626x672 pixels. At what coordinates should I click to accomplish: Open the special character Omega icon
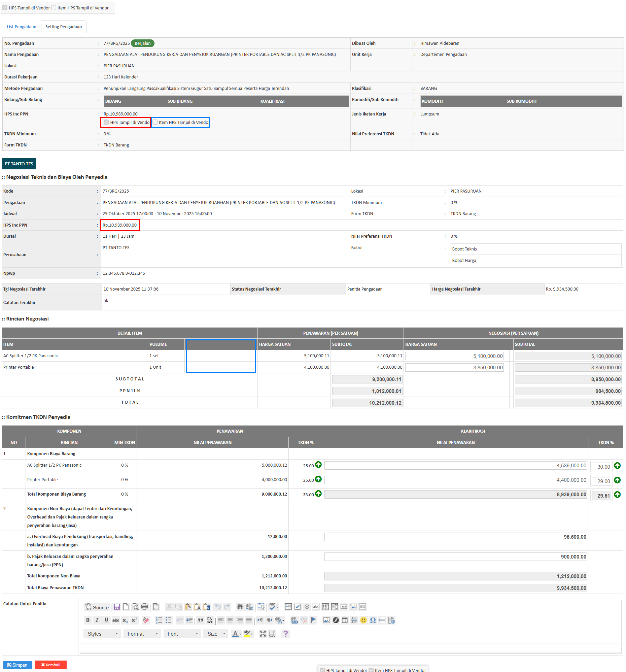[373, 620]
